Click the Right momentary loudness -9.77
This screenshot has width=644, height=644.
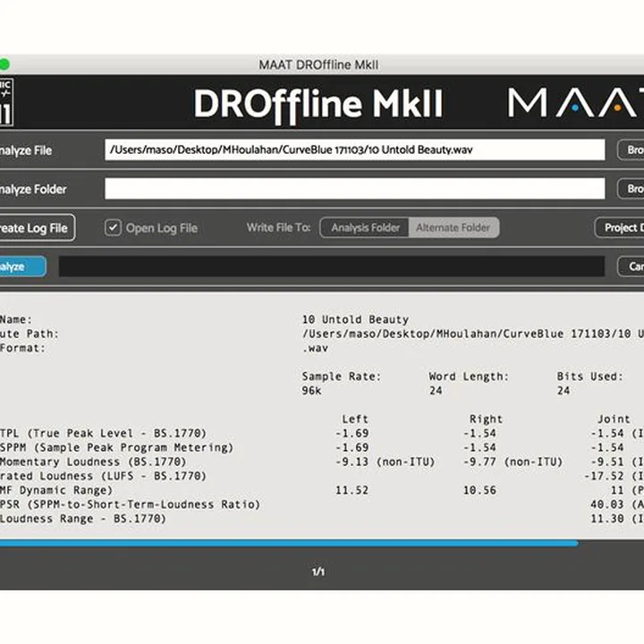click(479, 462)
